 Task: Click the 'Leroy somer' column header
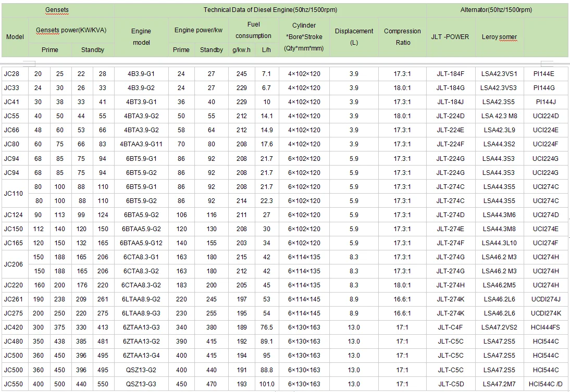[499, 37]
